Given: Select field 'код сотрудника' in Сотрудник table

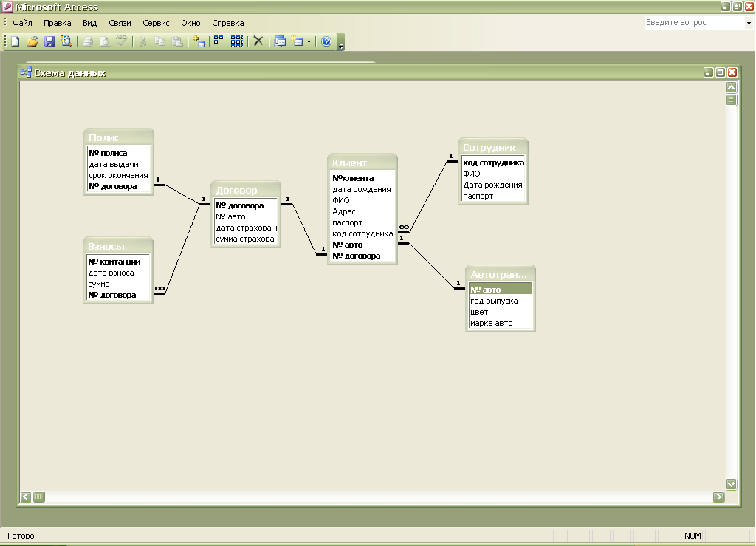Looking at the screenshot, I should click(x=492, y=163).
